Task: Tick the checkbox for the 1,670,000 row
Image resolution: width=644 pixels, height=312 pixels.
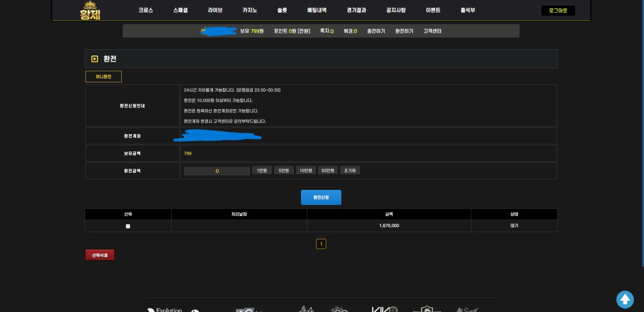Action: pyautogui.click(x=128, y=226)
